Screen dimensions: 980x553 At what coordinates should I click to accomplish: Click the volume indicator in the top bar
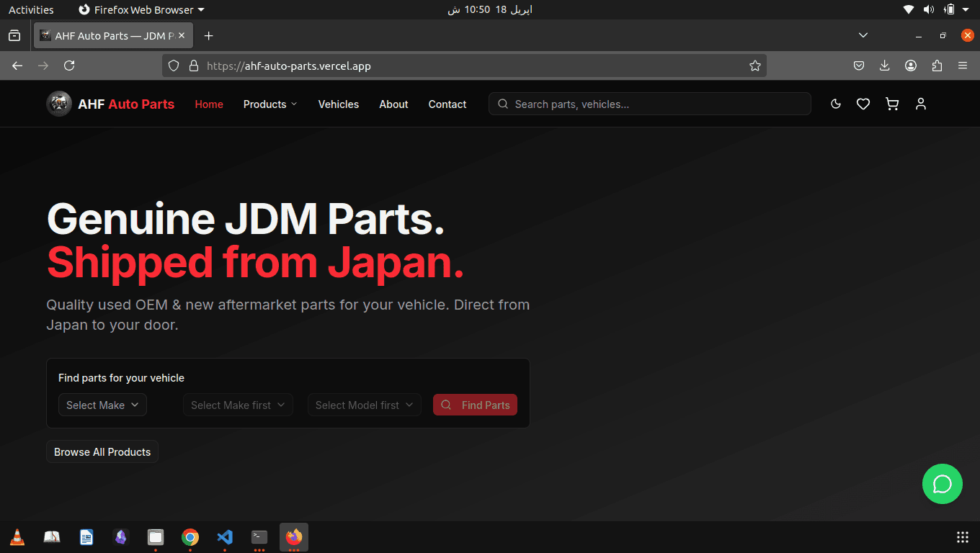(x=929, y=9)
